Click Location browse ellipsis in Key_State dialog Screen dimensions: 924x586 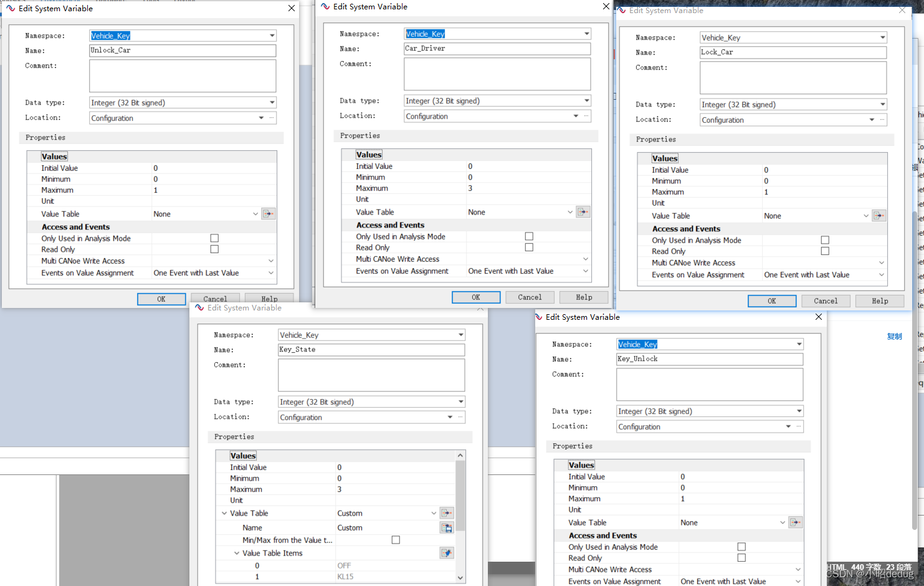(460, 417)
